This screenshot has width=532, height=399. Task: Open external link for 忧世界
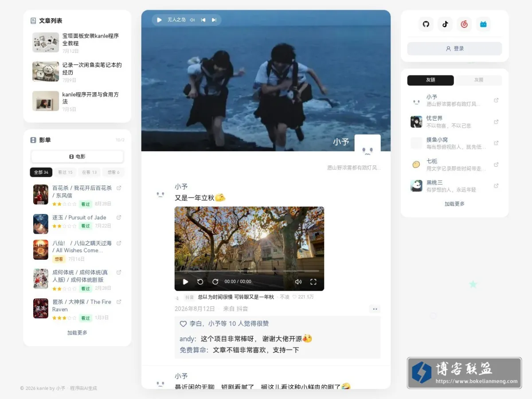(496, 121)
